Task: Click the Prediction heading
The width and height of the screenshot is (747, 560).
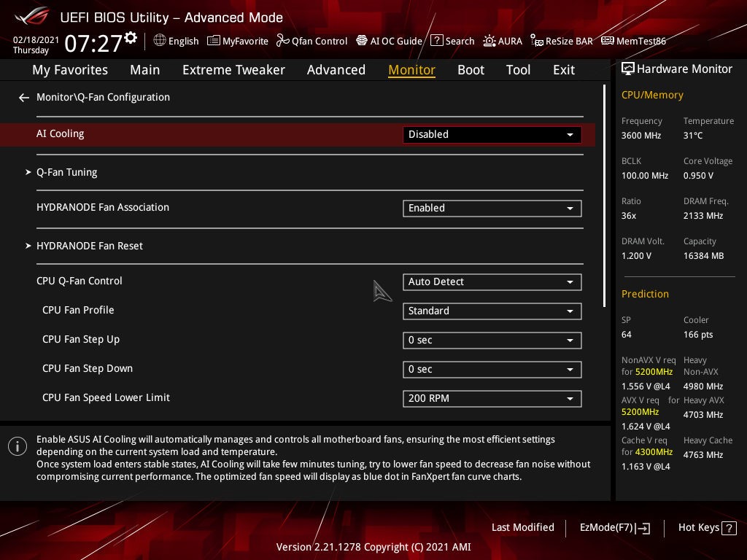Action: pyautogui.click(x=645, y=295)
